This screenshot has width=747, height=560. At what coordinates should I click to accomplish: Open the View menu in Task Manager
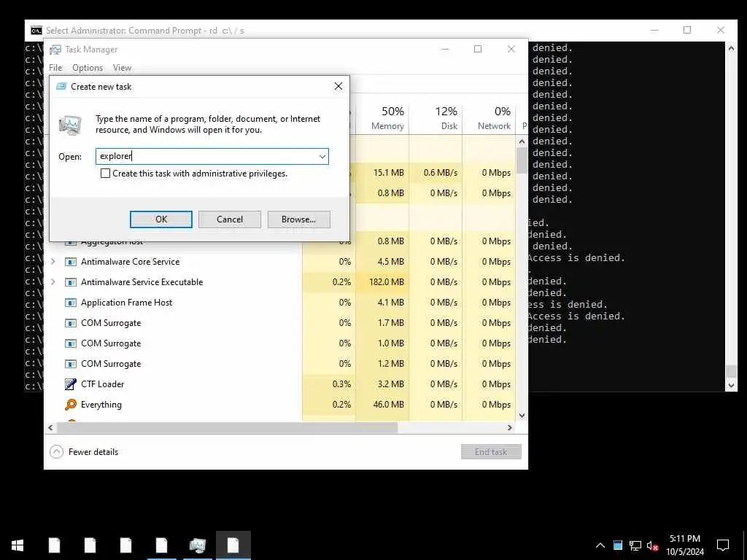[x=122, y=68]
